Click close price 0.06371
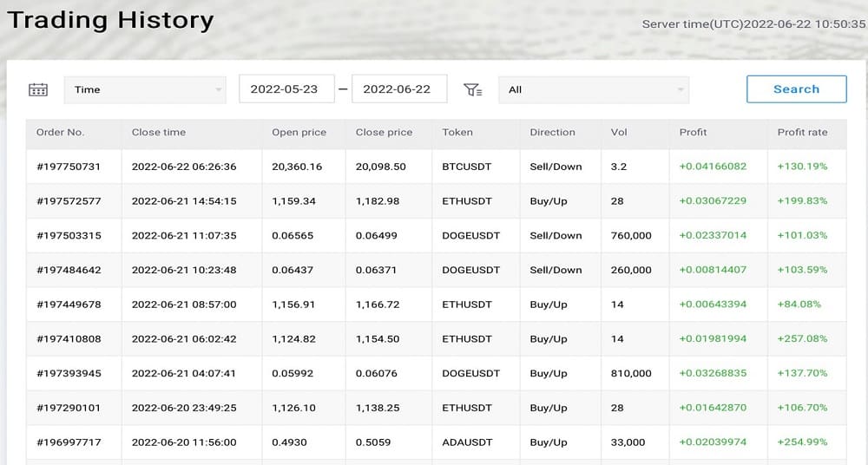868x465 pixels. [377, 270]
